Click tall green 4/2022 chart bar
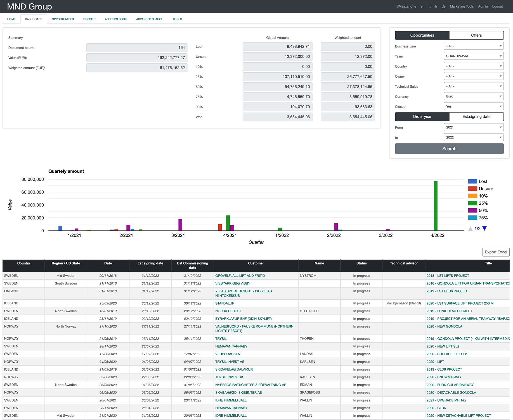The width and height of the screenshot is (513, 420). (436, 206)
